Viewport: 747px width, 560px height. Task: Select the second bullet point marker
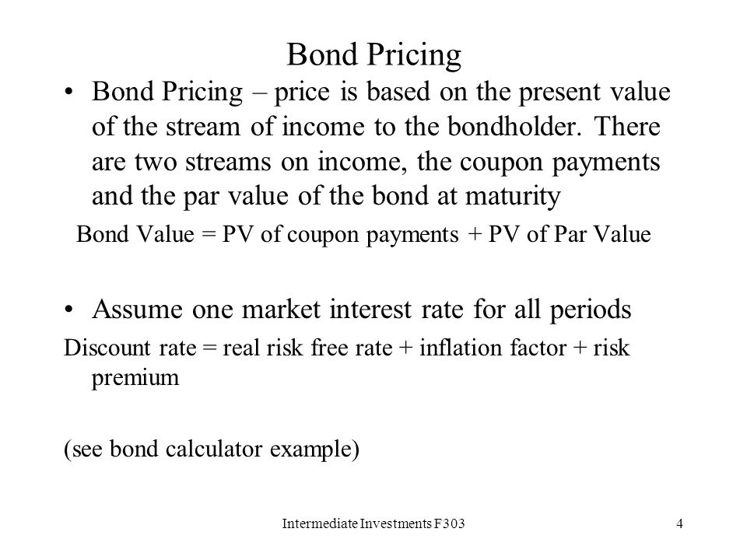pos(69,310)
